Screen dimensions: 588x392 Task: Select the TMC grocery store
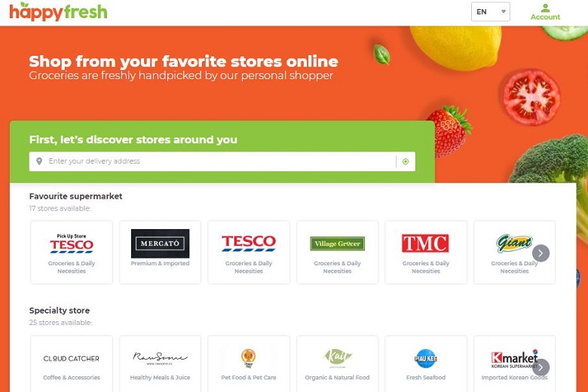426,252
